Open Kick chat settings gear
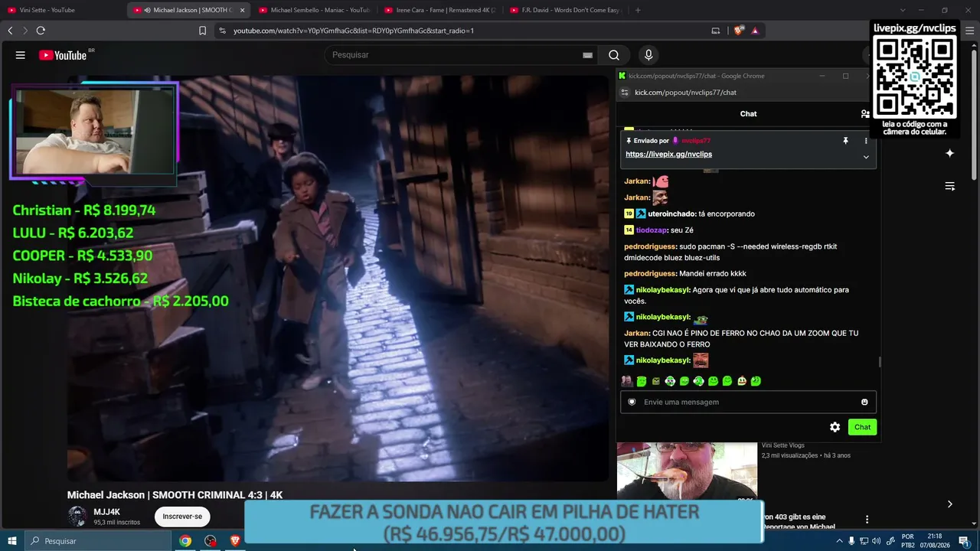The height and width of the screenshot is (551, 980). click(835, 427)
